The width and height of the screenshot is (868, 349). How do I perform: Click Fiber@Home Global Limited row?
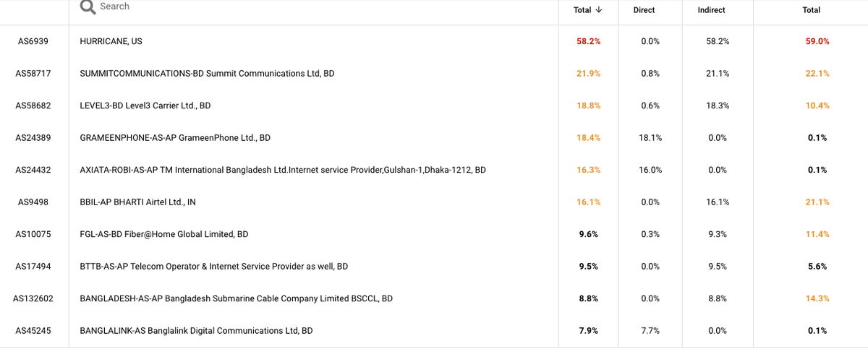(x=163, y=234)
